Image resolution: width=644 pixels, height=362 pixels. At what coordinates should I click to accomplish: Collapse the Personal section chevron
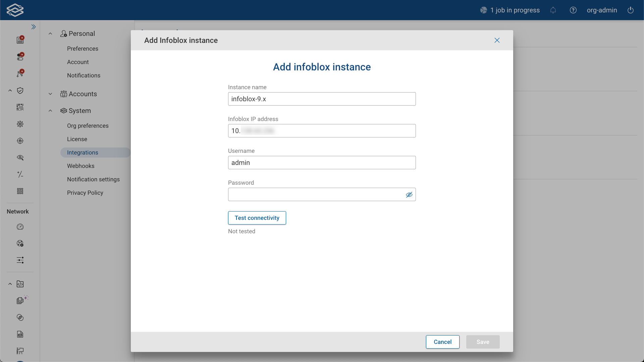tap(50, 34)
